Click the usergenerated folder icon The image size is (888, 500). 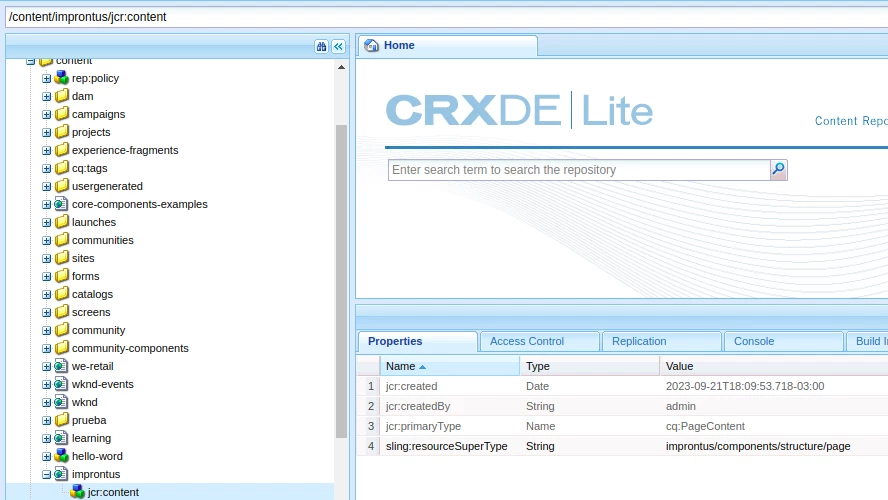[61, 186]
